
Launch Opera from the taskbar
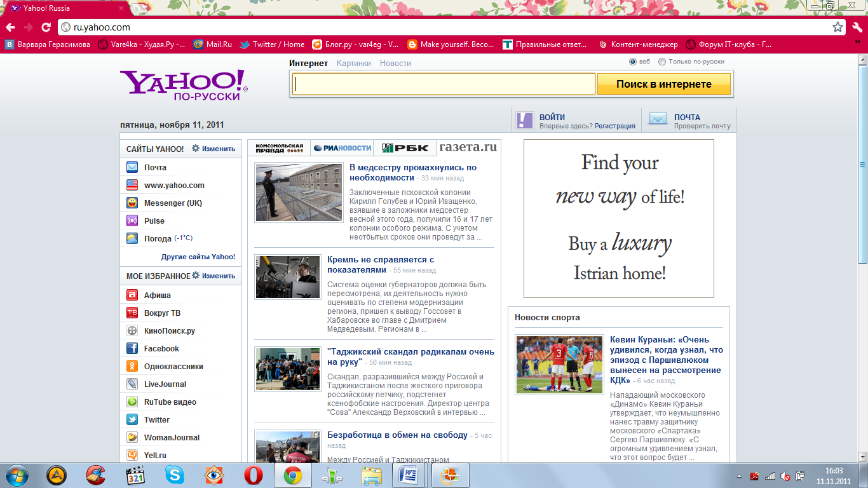click(x=254, y=475)
